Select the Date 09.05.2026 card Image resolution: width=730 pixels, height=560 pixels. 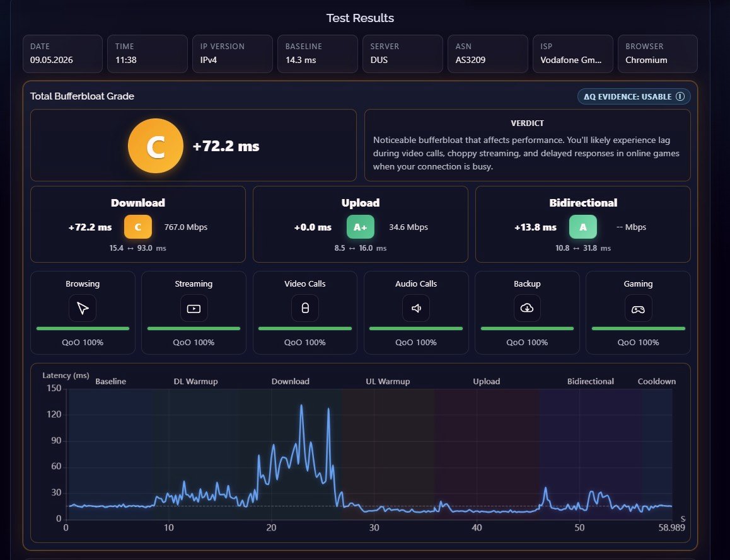(x=62, y=54)
